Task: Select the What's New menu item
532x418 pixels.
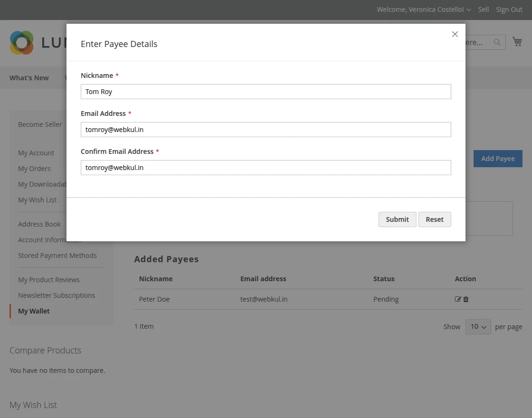Action: [x=29, y=77]
